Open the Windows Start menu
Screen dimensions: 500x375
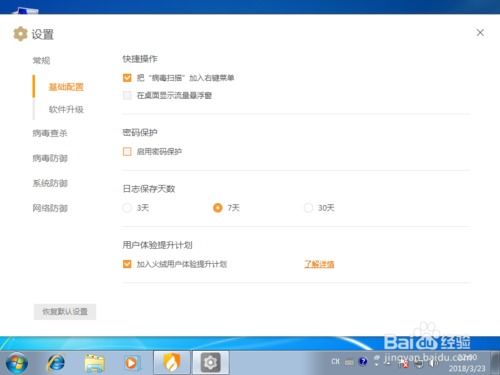click(17, 363)
